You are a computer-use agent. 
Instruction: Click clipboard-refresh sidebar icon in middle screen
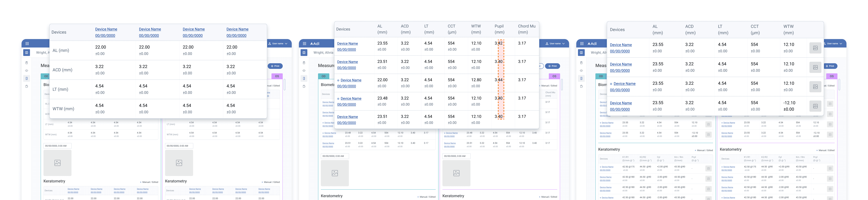[304, 87]
